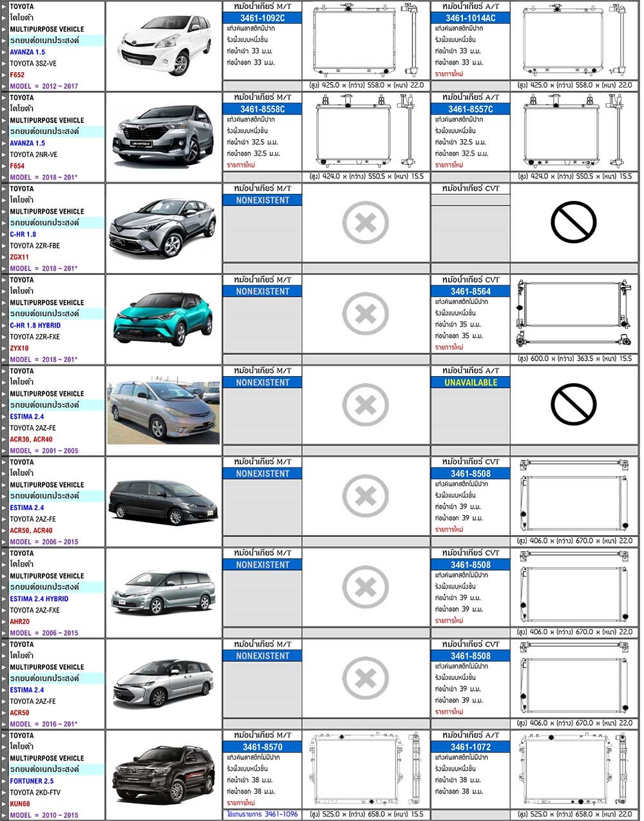Click the X-circle icon in the Estima AHR20 row
Screen dimensions: 644x821
(365, 587)
